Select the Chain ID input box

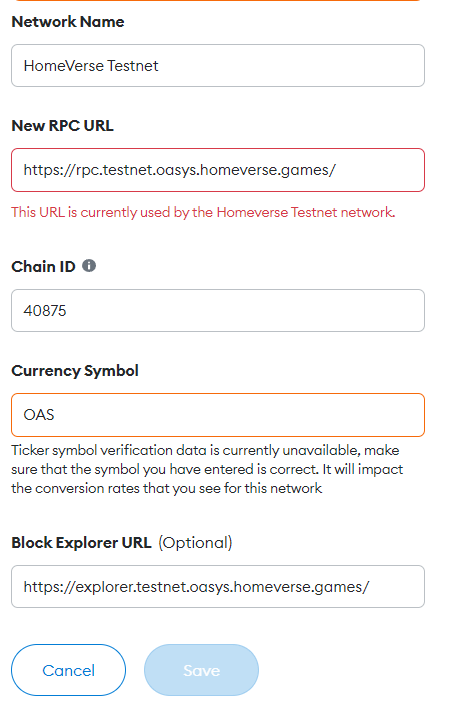[218, 311]
